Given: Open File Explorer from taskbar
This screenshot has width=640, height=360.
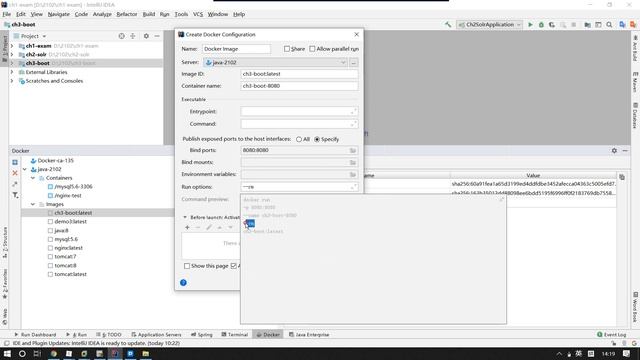Looking at the screenshot, I should pos(146,353).
